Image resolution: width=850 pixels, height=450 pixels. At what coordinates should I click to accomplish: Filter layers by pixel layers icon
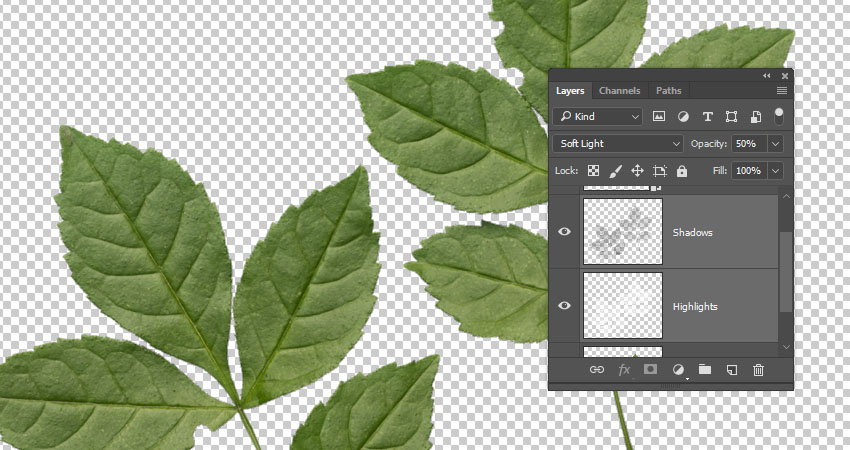[659, 116]
